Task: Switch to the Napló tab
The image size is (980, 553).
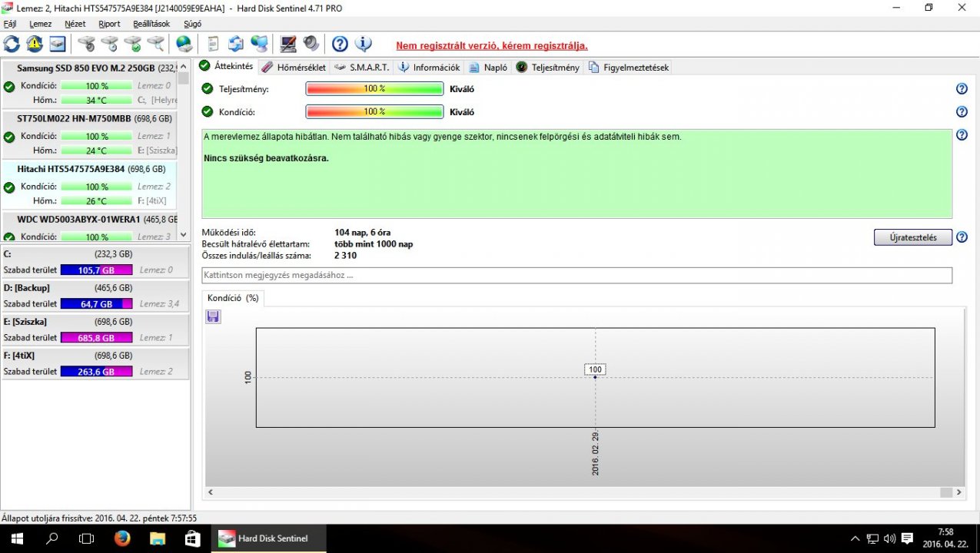Action: (x=488, y=67)
